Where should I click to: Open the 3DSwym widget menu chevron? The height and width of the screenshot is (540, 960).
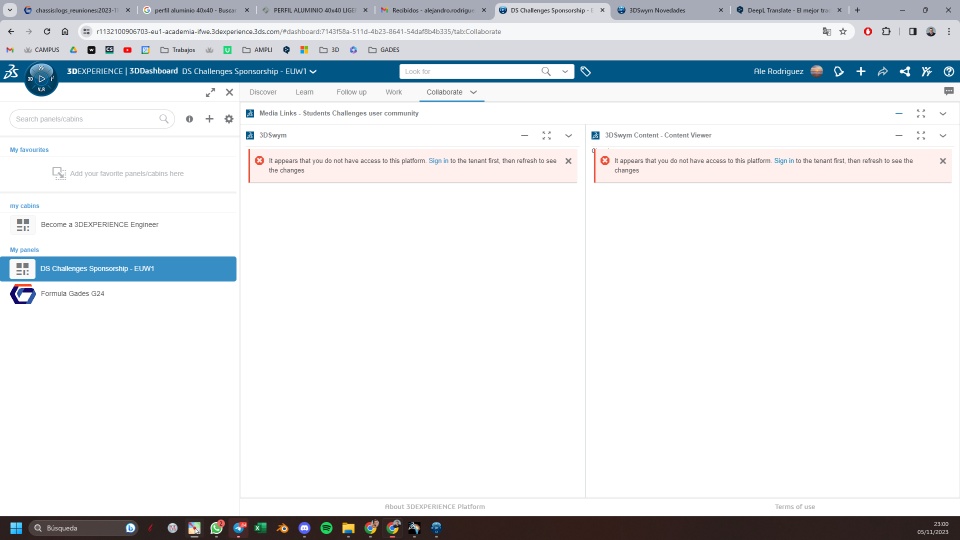[569, 135]
